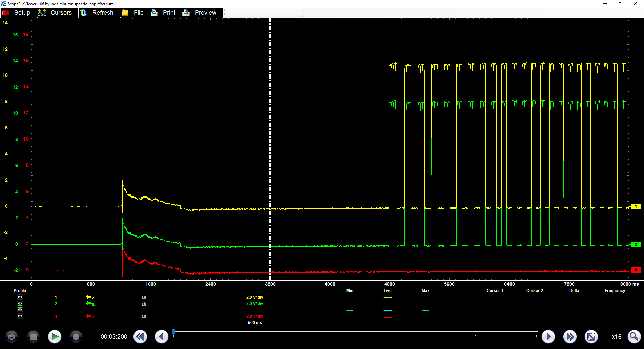Toggle visibility of channel 3 trace
This screenshot has height=349, width=644.
click(x=20, y=310)
